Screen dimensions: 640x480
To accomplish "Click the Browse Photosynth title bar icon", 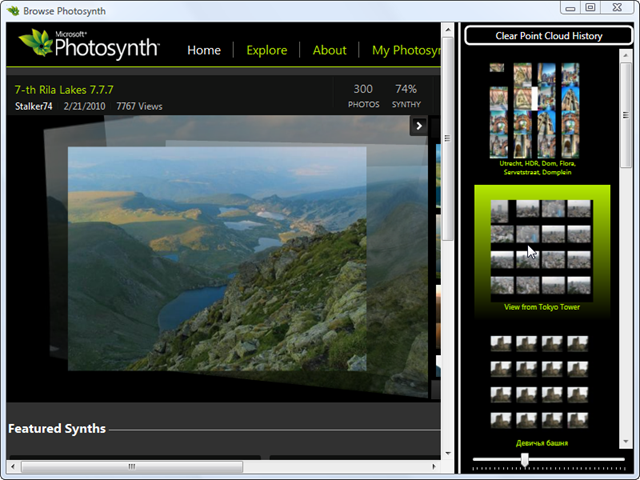I will coord(11,8).
